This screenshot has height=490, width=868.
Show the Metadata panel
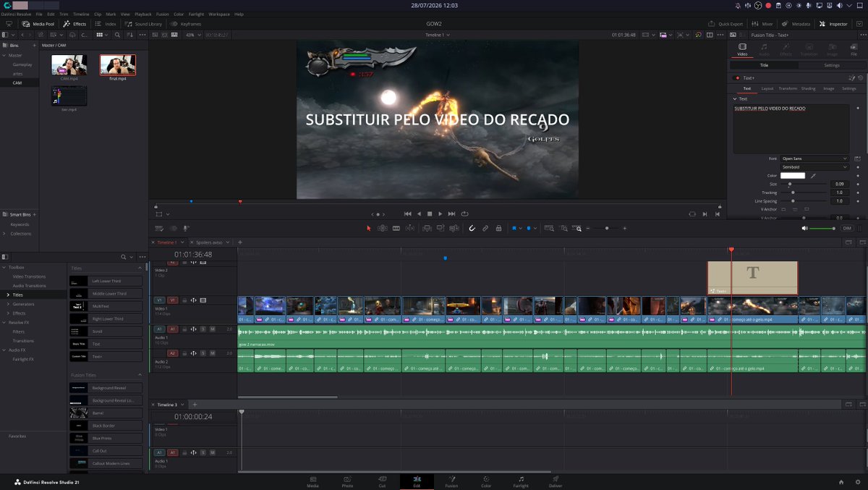pyautogui.click(x=796, y=24)
